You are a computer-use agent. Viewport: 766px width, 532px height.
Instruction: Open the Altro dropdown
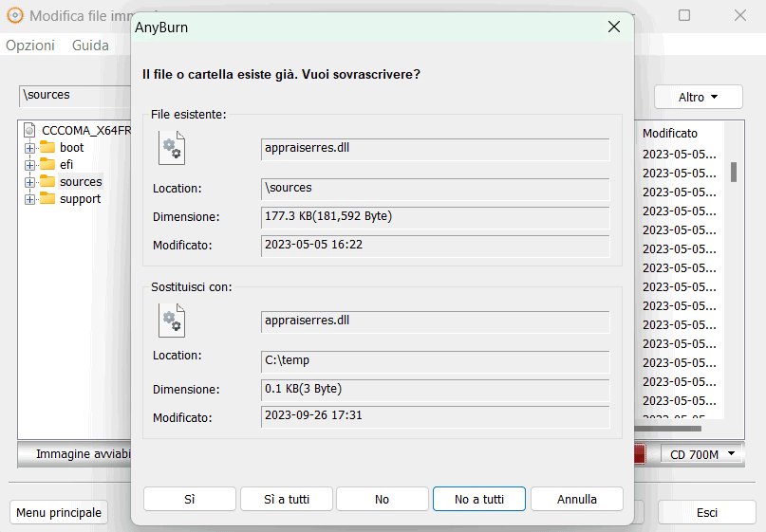(x=698, y=97)
